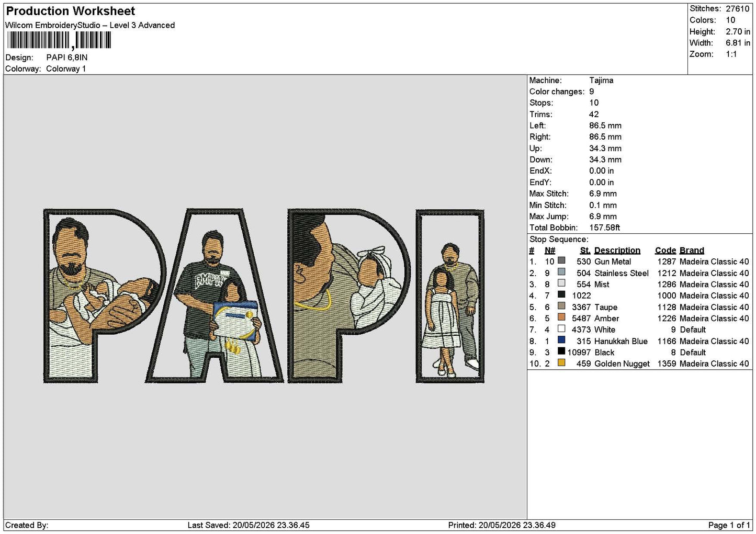Screen dimensions: 756x534
Task: Click the 'Colorway 1' value
Action: tap(66, 69)
